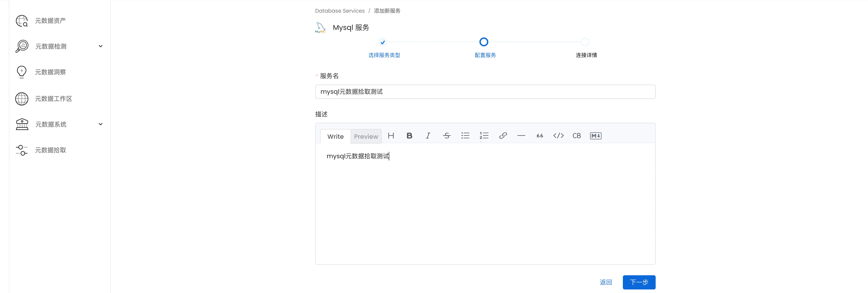Click the 返回 link
This screenshot has width=868, height=293.
(606, 282)
